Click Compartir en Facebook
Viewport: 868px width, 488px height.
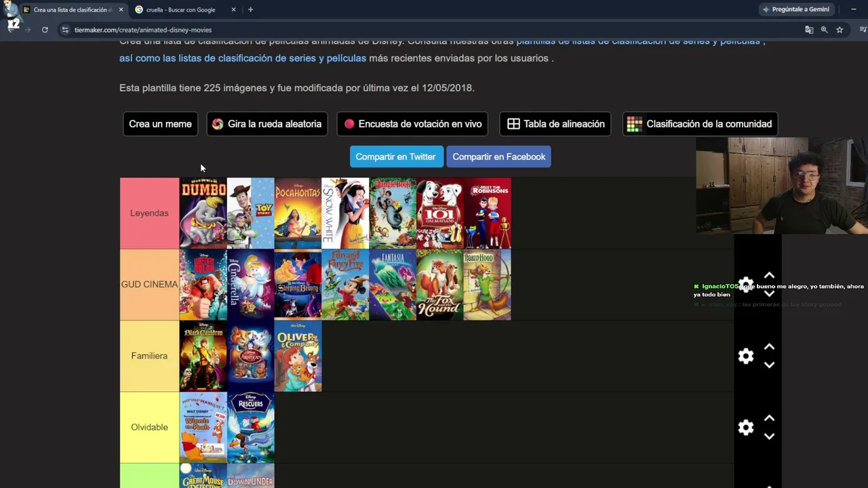499,157
